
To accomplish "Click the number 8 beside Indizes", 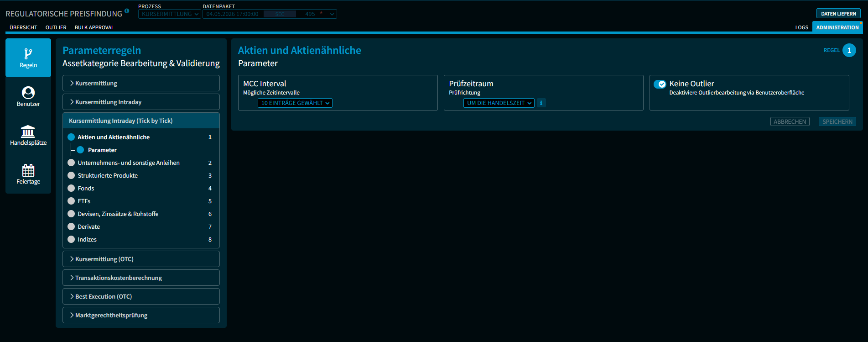I will (x=210, y=239).
